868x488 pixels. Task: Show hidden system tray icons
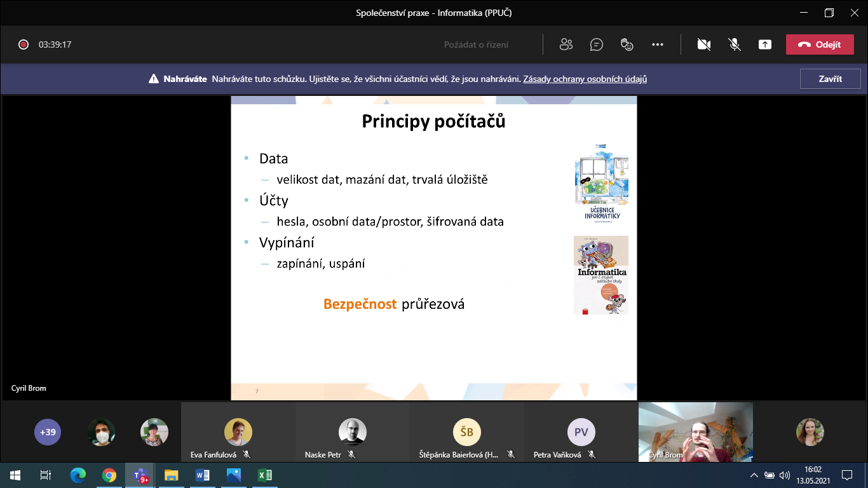(754, 475)
